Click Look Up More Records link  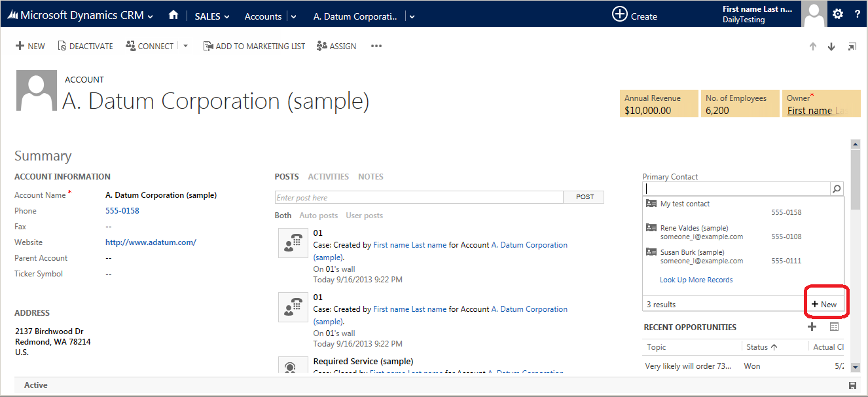coord(696,280)
